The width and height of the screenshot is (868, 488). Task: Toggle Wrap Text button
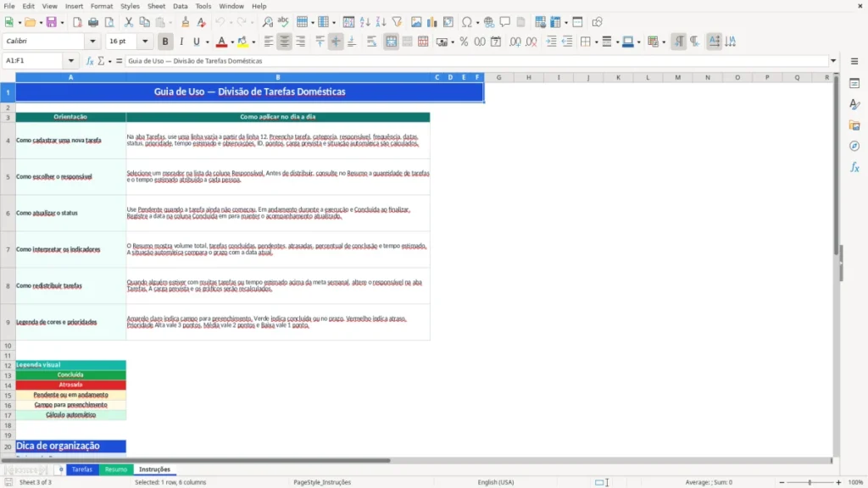371,42
